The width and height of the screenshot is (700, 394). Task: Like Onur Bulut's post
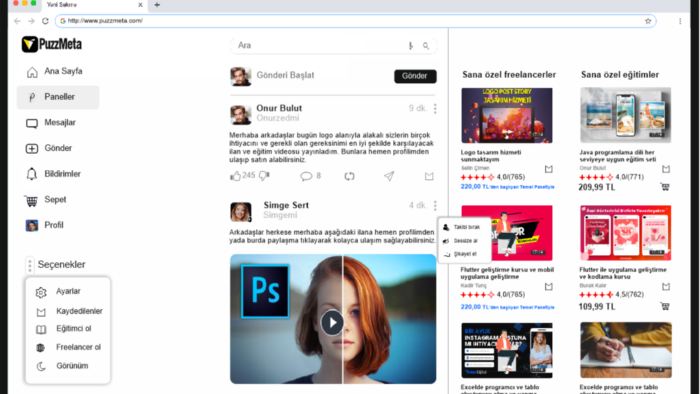pyautogui.click(x=235, y=176)
